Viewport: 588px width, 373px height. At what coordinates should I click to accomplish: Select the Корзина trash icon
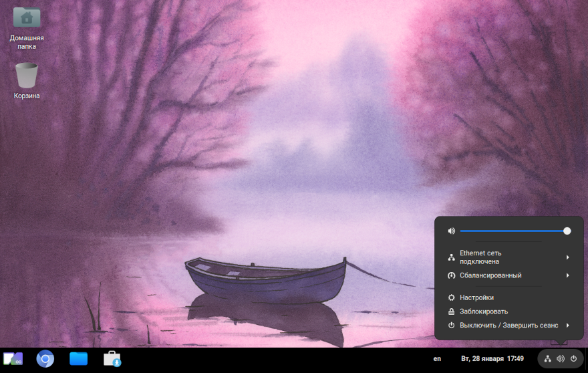click(27, 76)
